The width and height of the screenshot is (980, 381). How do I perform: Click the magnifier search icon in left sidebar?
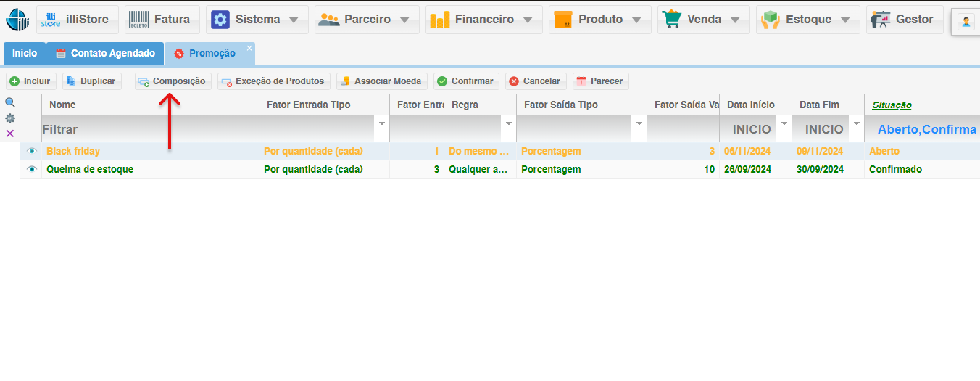click(10, 103)
